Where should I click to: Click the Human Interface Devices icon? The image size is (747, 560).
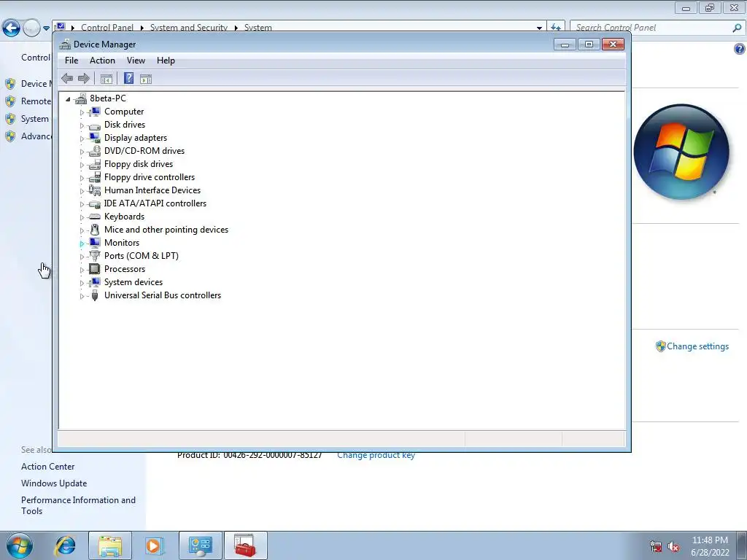pyautogui.click(x=95, y=190)
